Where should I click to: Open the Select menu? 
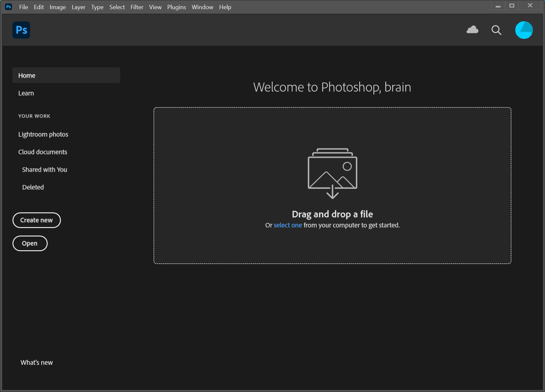pos(117,7)
